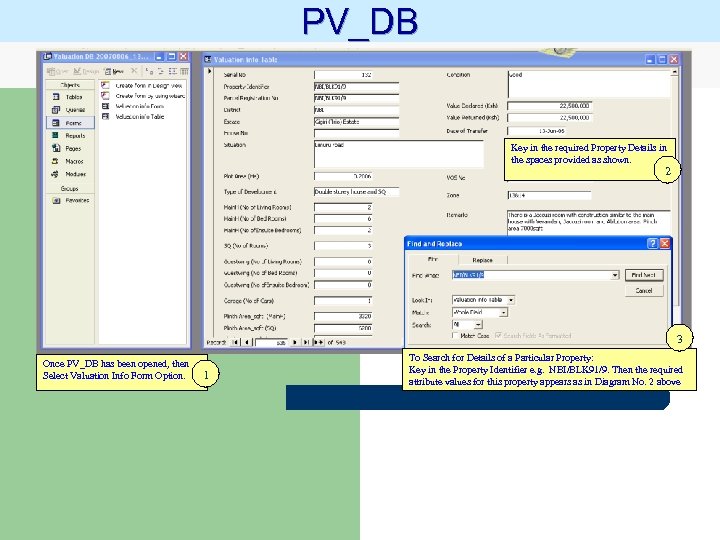
Task: Click the Plot Area (Ha) field
Action: (x=343, y=176)
